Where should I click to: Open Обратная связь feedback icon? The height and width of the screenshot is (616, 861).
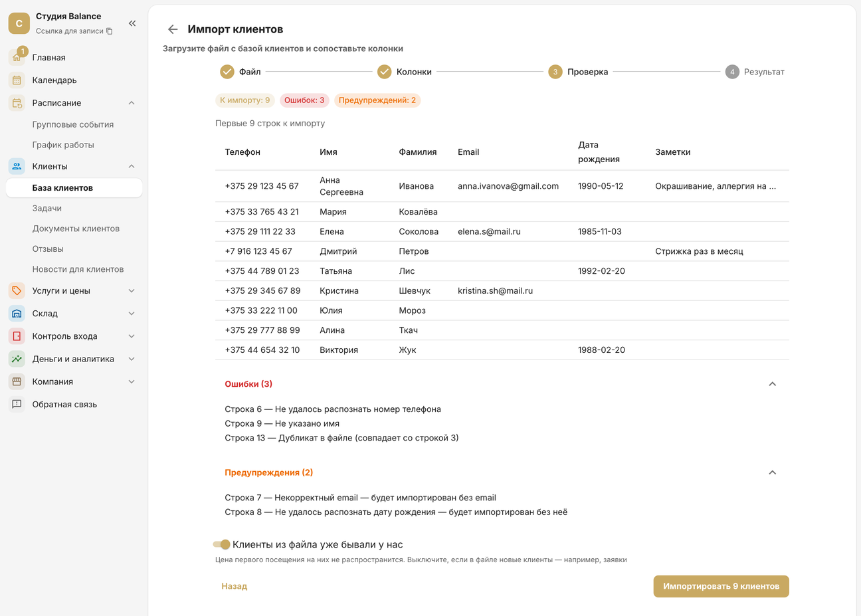(17, 404)
